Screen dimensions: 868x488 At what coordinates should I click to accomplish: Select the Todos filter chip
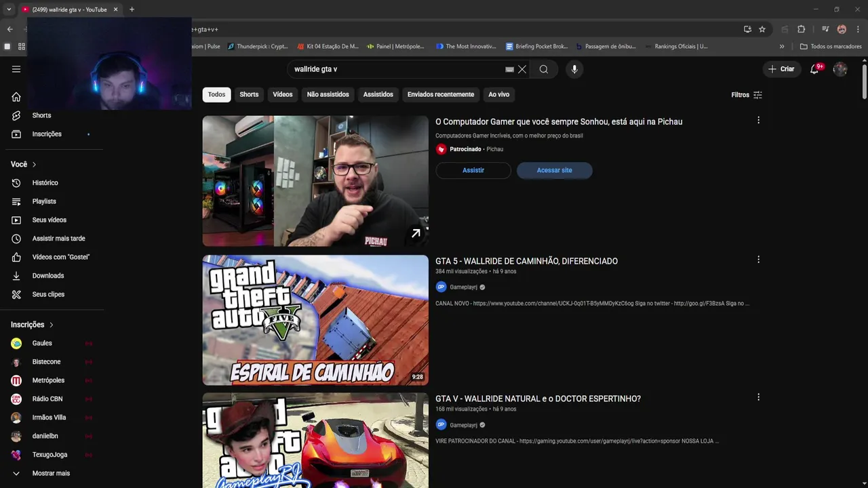pos(216,95)
